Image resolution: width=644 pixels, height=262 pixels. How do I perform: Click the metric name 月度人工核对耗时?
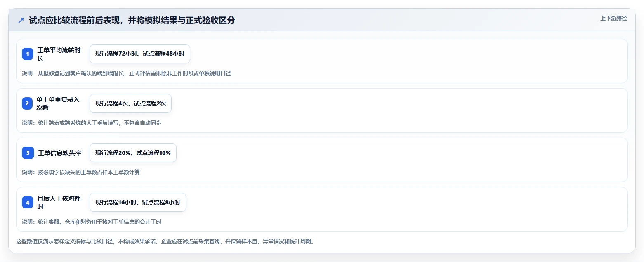59,202
